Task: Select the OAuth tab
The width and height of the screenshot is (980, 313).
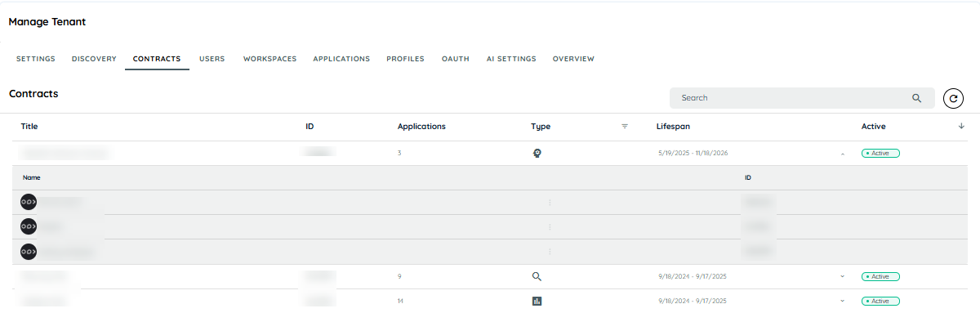Action: click(x=455, y=59)
